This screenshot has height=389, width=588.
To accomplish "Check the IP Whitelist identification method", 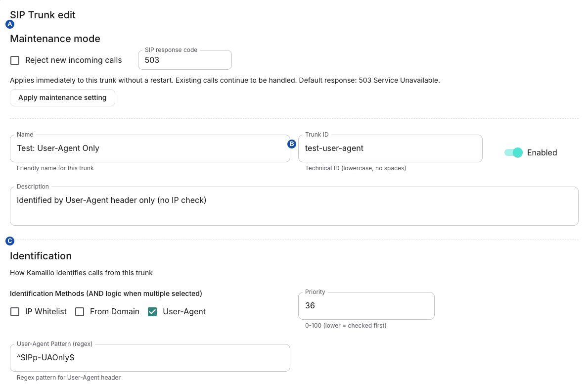I will click(15, 312).
